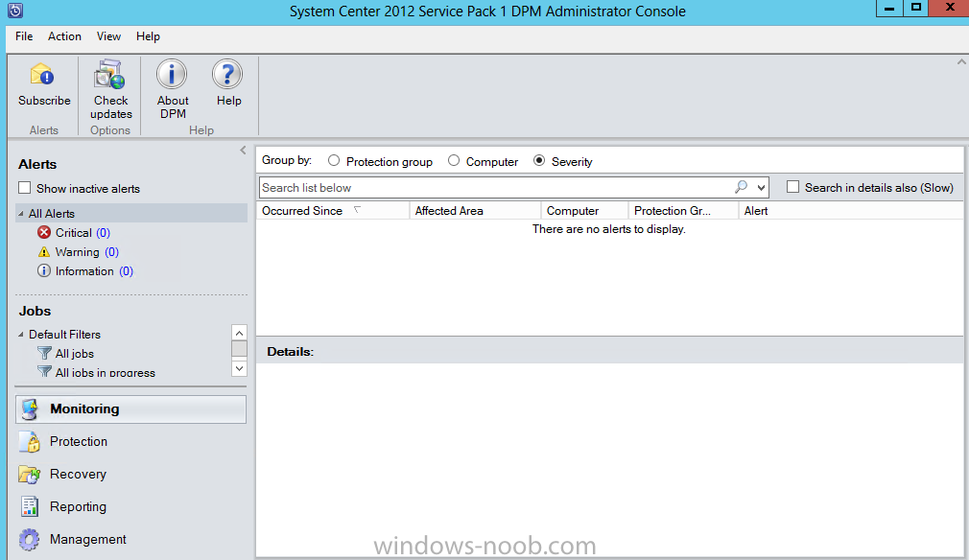Open the About DPM info icon
Screen dimensions: 969x560
[172, 74]
